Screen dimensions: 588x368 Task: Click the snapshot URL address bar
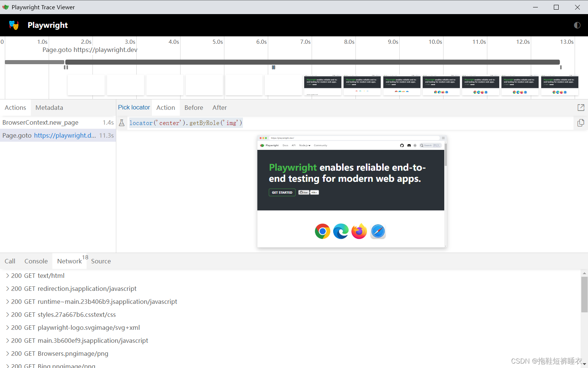354,138
